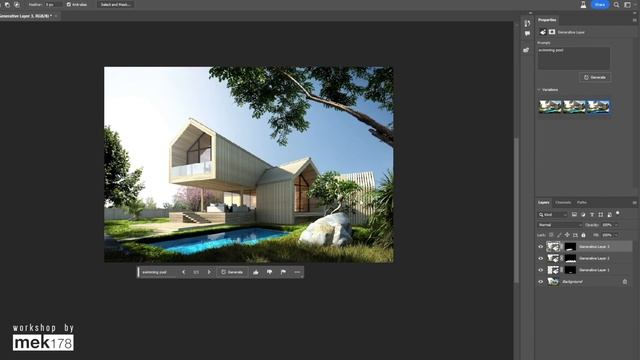Click the Fill percentage field
Viewport: 640px width, 360px height.
(607, 235)
